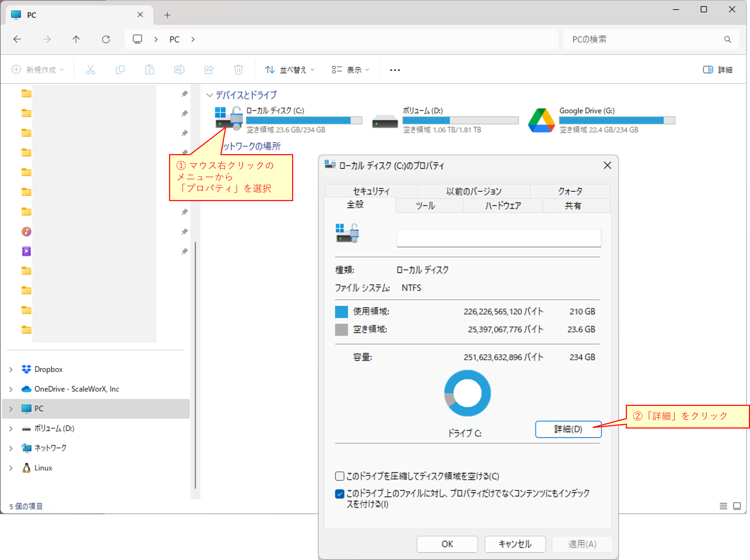
Task: Select the Copy icon in the toolbar
Action: tap(120, 69)
